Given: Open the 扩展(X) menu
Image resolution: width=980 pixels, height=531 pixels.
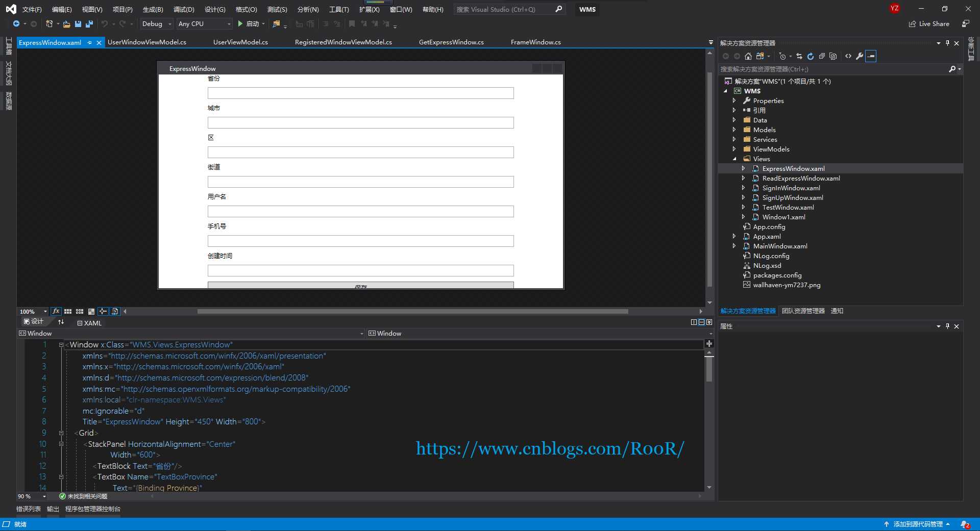Looking at the screenshot, I should 369,10.
